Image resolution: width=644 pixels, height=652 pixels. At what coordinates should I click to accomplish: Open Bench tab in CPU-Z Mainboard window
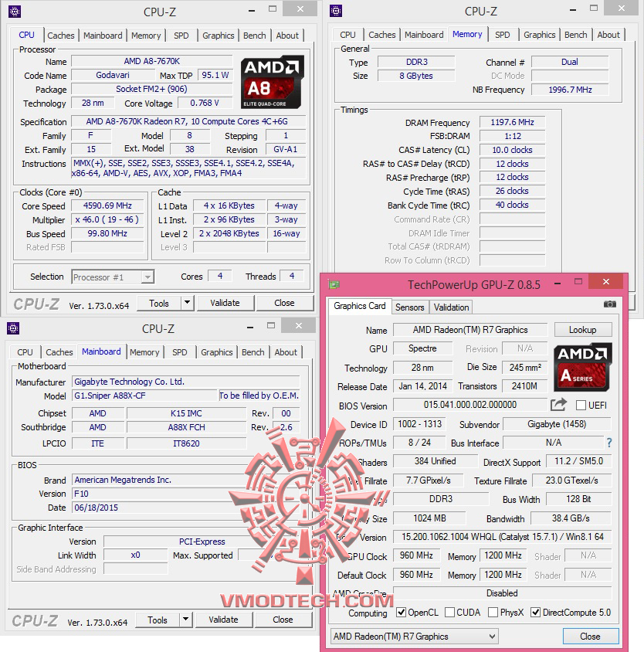pos(253,352)
